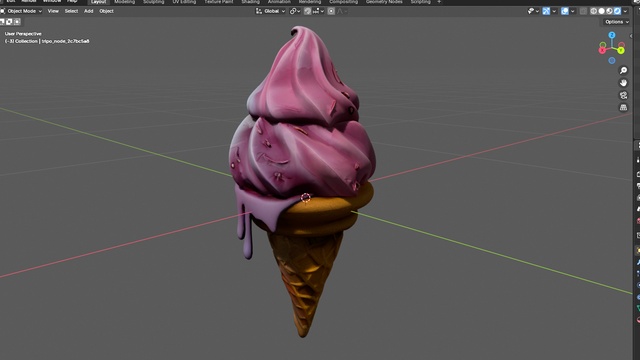The image size is (640, 360).
Task: Toggle the camera view icon
Action: pos(623,95)
